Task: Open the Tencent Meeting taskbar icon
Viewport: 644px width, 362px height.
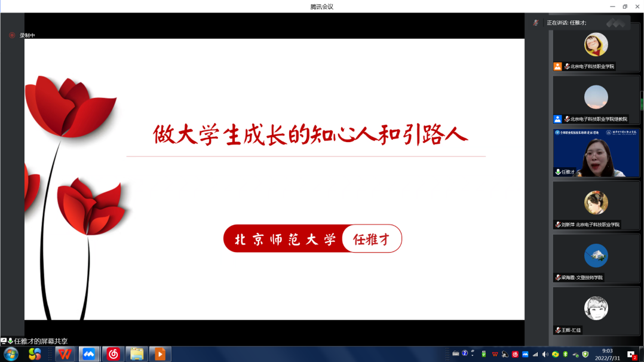Action: click(x=89, y=354)
